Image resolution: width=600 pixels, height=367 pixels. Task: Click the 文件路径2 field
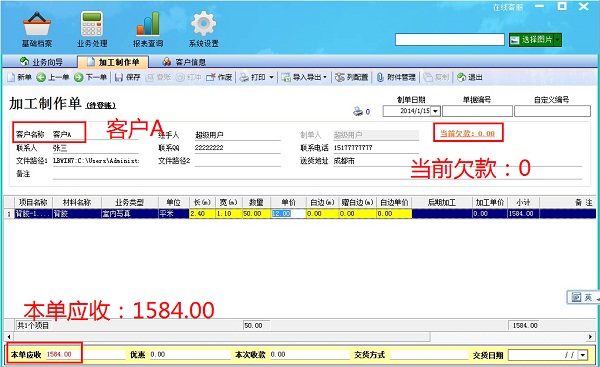pyautogui.click(x=237, y=161)
